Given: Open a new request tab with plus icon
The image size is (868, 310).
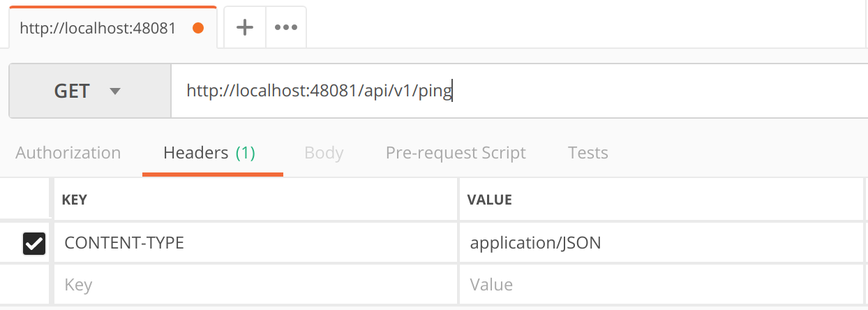Looking at the screenshot, I should click(244, 28).
